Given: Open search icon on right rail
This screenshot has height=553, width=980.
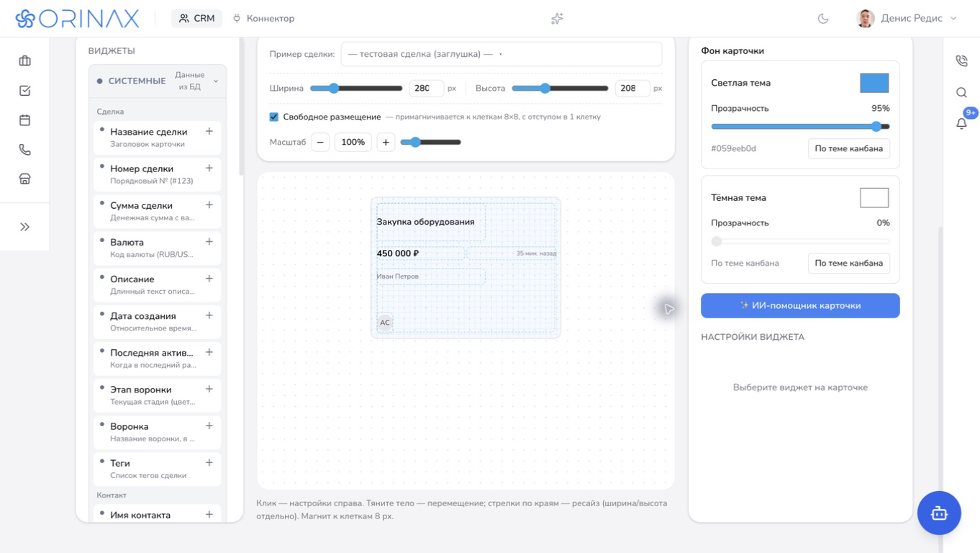Looking at the screenshot, I should point(961,92).
